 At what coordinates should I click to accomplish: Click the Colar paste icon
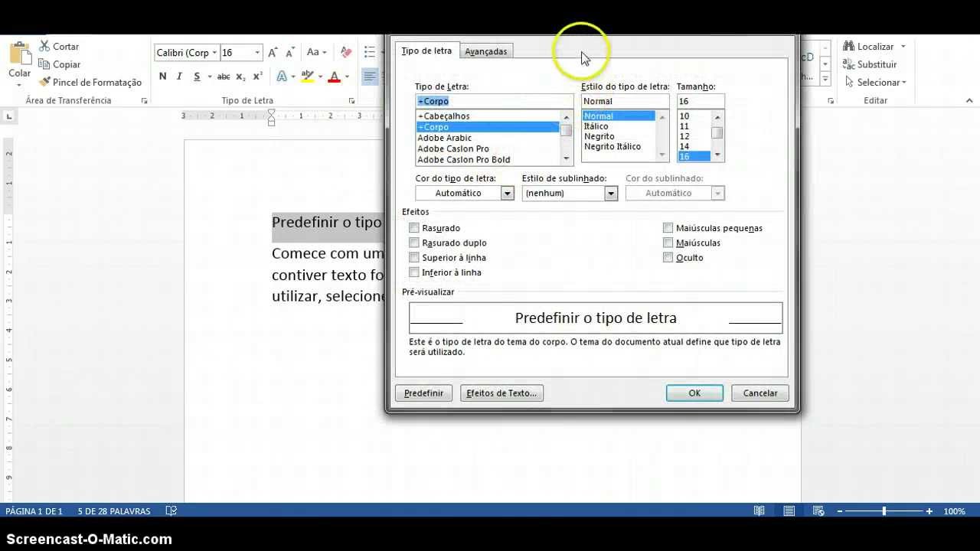(19, 54)
